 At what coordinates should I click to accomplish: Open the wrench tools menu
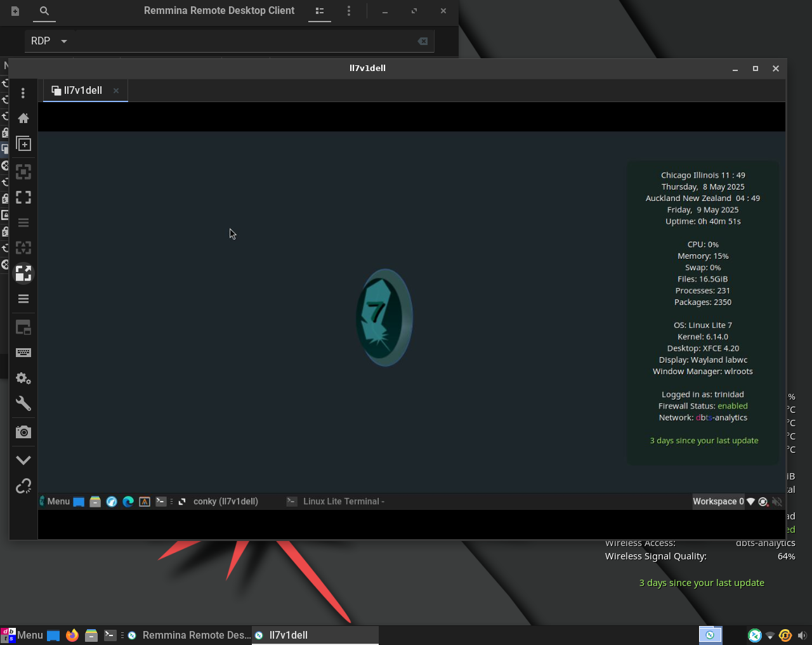[x=23, y=403]
